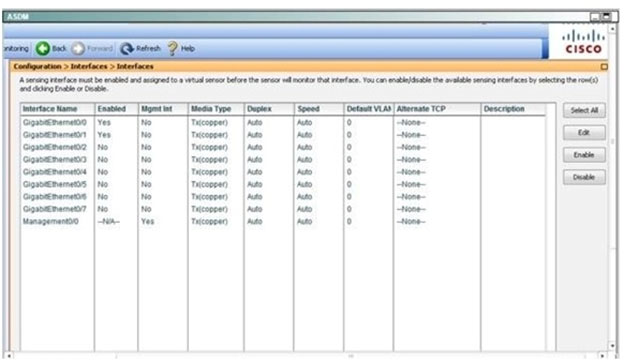The image size is (624, 363).
Task: Select the GigabitEthernet0/6 row
Action: (283, 197)
